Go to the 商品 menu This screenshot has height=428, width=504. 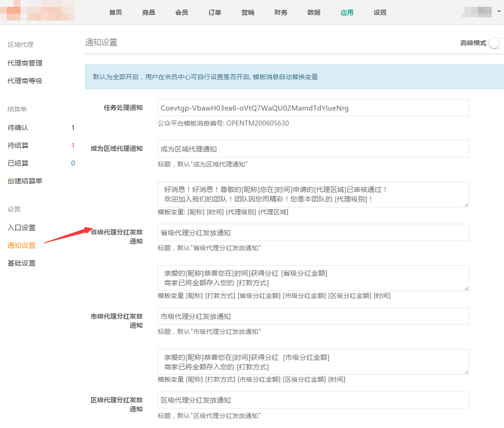pyautogui.click(x=148, y=12)
